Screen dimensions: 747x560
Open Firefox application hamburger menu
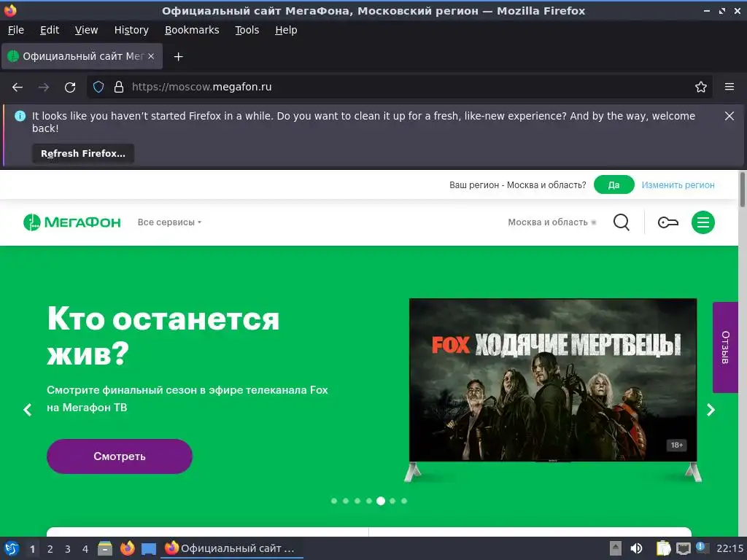729,87
